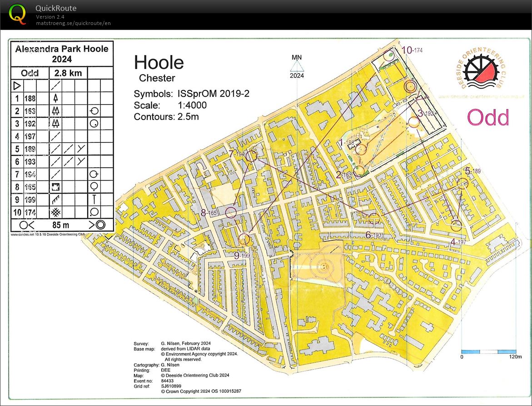Viewport: 532px width, 406px height.
Task: Click control circle 1-188 on the map
Action: pos(361,149)
